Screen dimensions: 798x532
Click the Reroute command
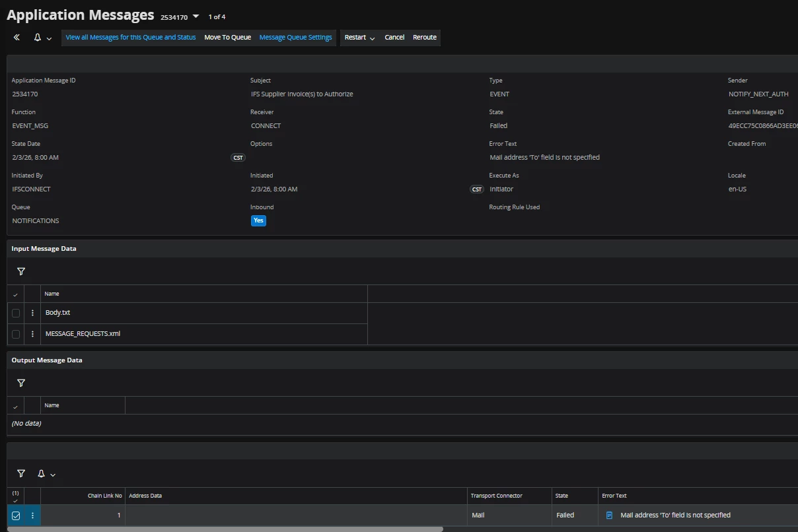click(x=424, y=38)
